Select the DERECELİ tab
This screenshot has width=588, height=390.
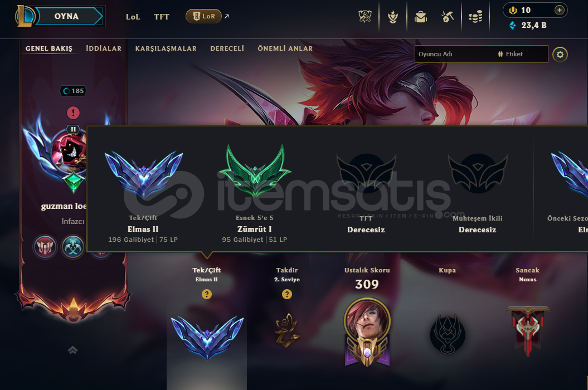tap(227, 48)
